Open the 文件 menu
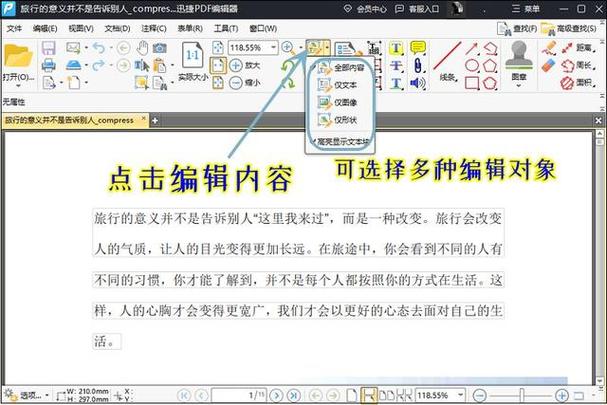 [x=14, y=28]
